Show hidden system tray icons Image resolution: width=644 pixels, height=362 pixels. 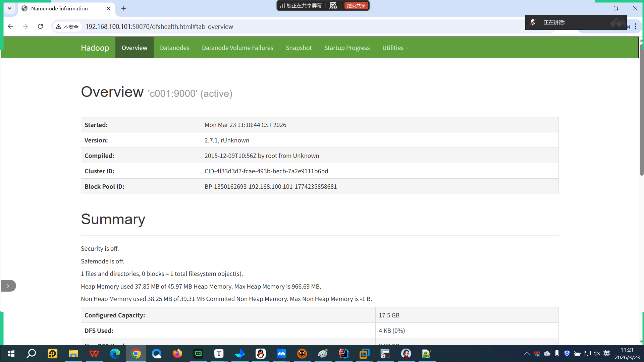pos(527,354)
